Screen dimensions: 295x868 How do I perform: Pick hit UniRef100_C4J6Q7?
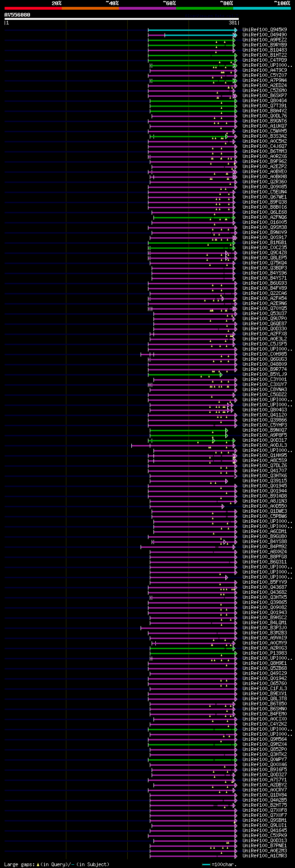coord(265,146)
